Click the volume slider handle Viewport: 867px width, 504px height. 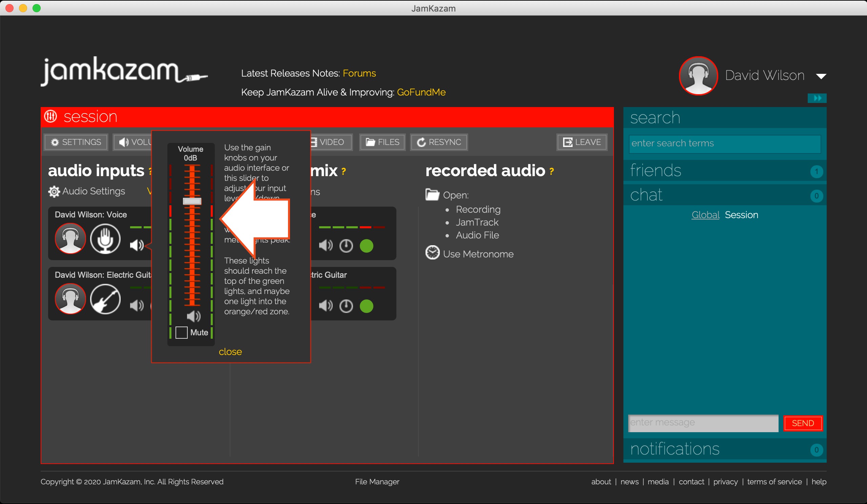pos(192,201)
